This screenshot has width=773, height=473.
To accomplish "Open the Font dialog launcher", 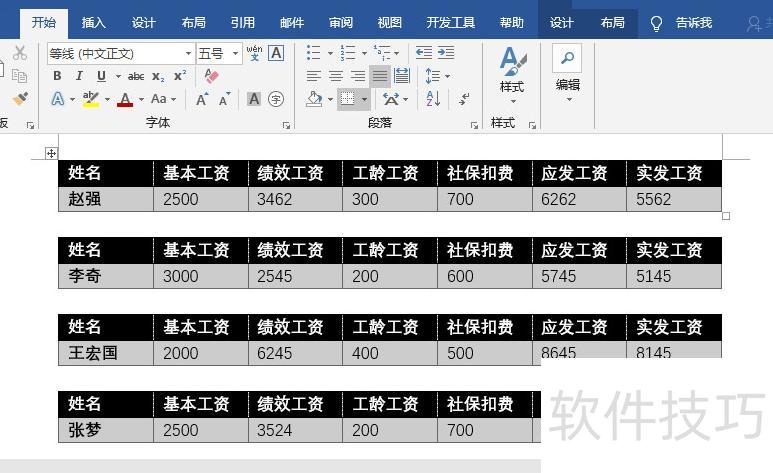I will click(x=286, y=126).
